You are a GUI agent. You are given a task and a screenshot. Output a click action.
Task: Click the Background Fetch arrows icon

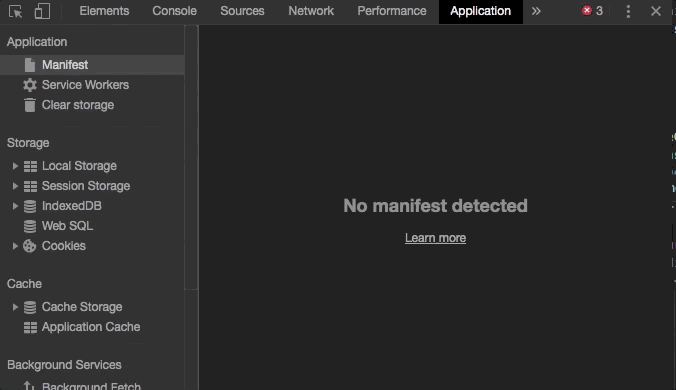(x=29, y=385)
